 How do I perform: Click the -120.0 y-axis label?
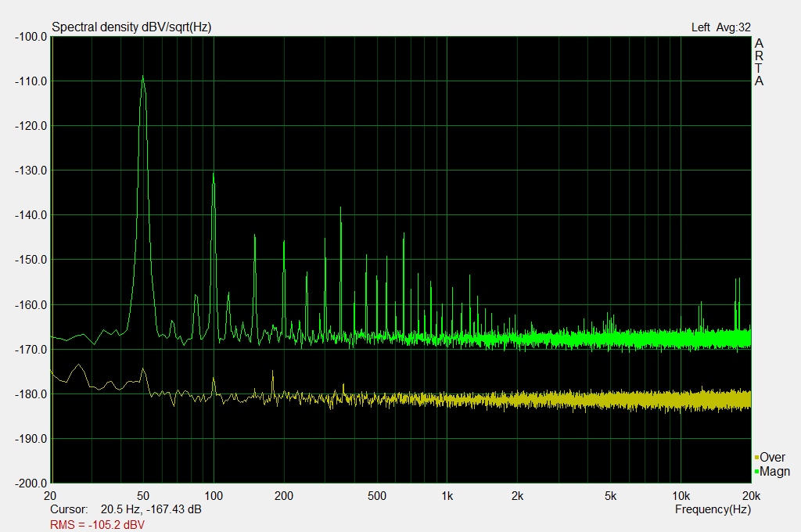pos(31,126)
